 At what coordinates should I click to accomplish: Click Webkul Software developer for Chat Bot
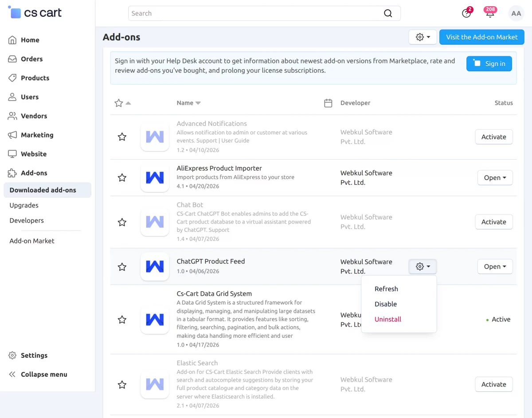pyautogui.click(x=366, y=222)
